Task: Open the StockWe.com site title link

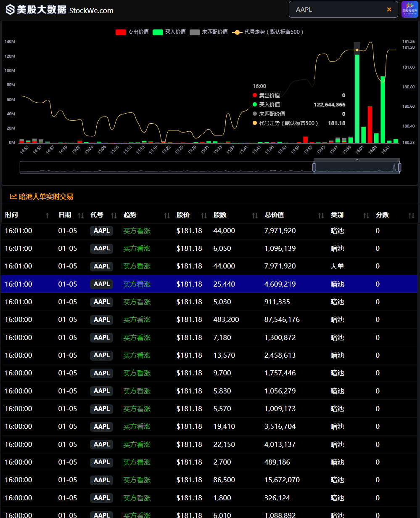Action: (91, 11)
